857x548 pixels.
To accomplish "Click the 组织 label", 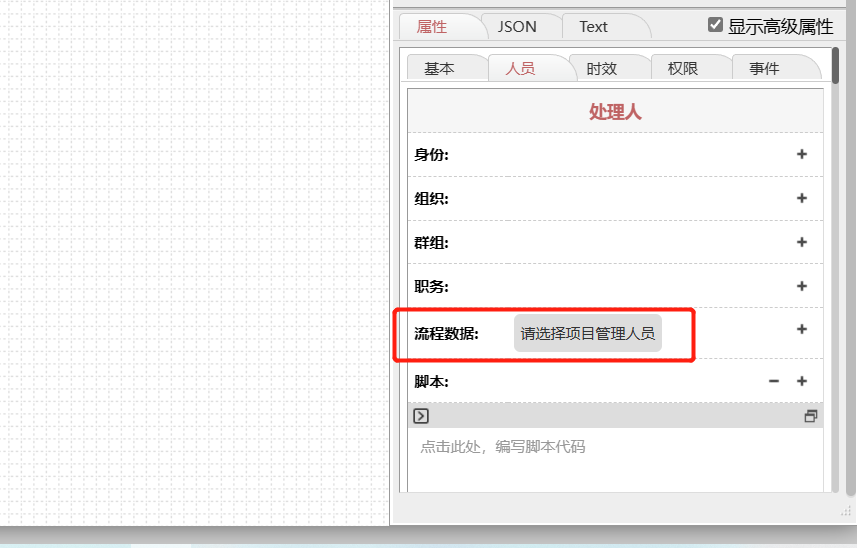I will pos(431,198).
